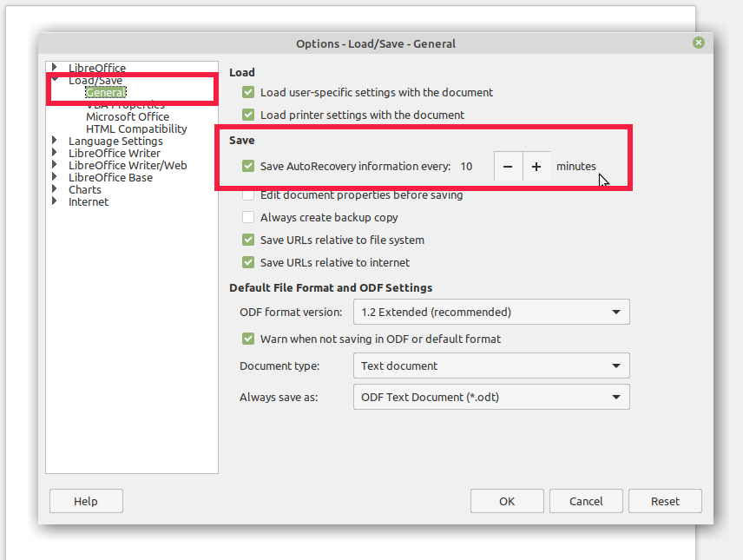Select Microsoft Office in the tree
Viewport: 743px width, 560px height.
[128, 116]
